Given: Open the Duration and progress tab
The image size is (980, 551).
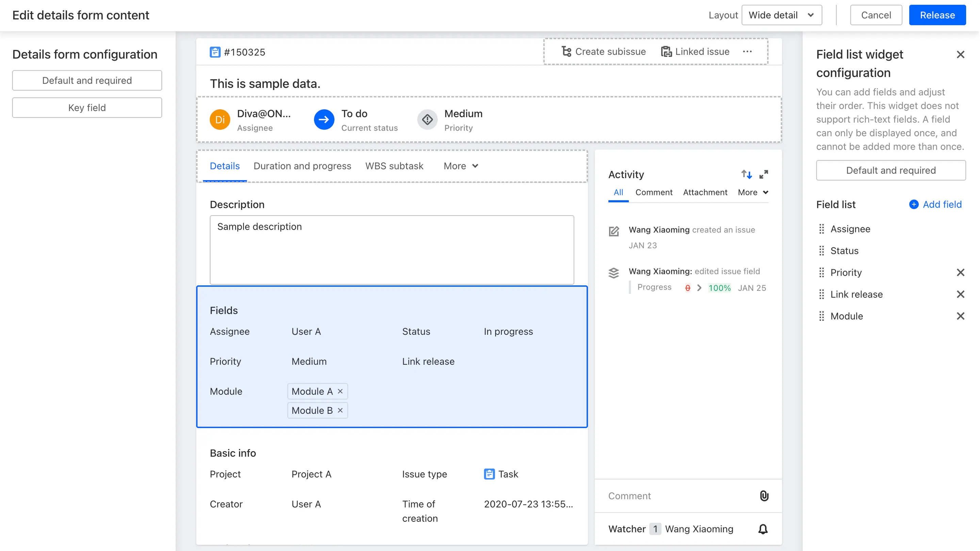Looking at the screenshot, I should tap(302, 166).
